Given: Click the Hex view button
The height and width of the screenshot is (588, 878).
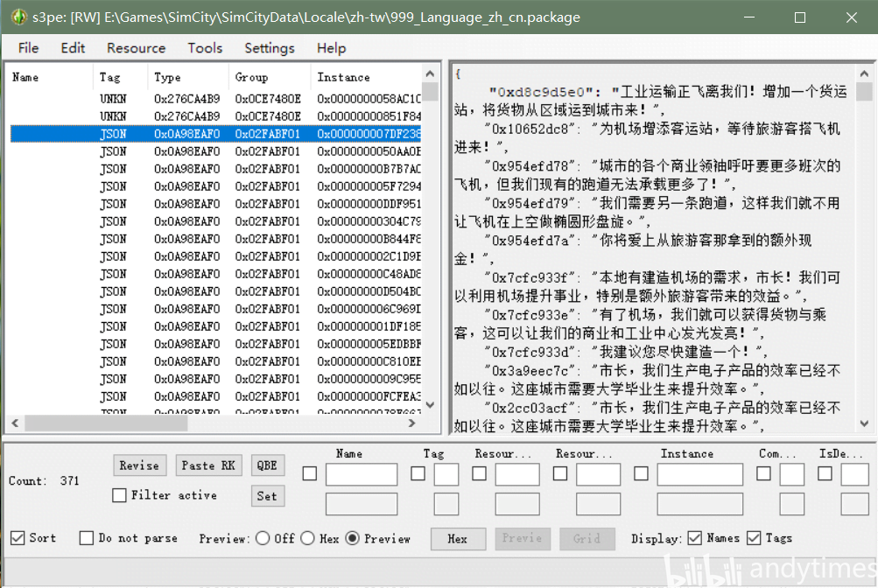Looking at the screenshot, I should coord(458,539).
